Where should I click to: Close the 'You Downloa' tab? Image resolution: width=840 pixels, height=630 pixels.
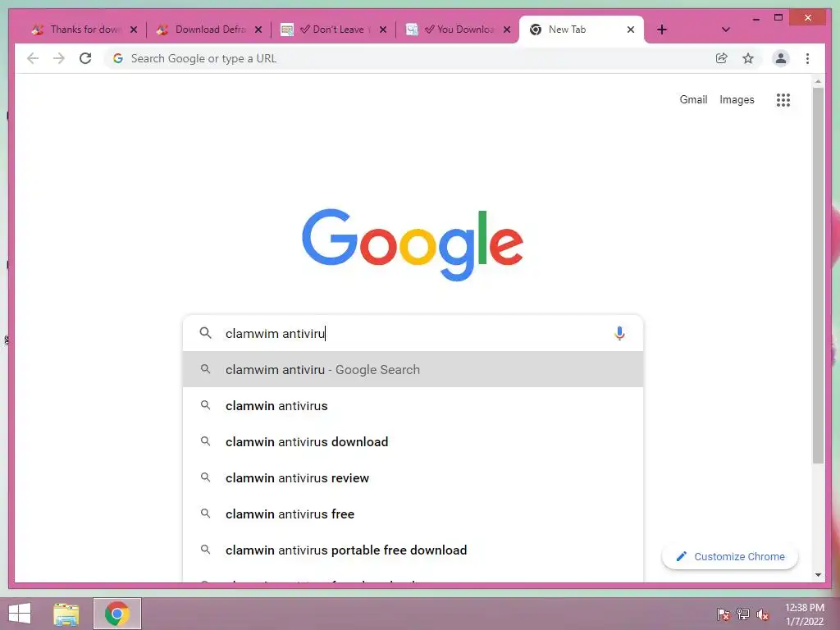(x=507, y=30)
